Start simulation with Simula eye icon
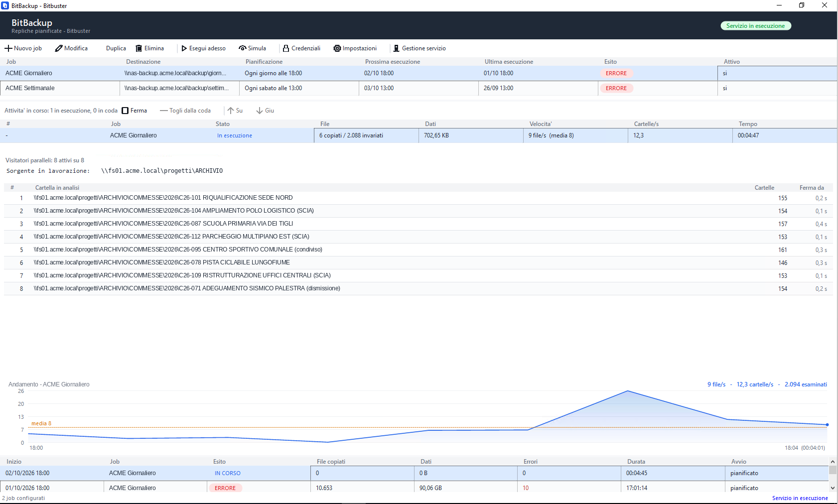Image resolution: width=838 pixels, height=504 pixels. [x=243, y=48]
